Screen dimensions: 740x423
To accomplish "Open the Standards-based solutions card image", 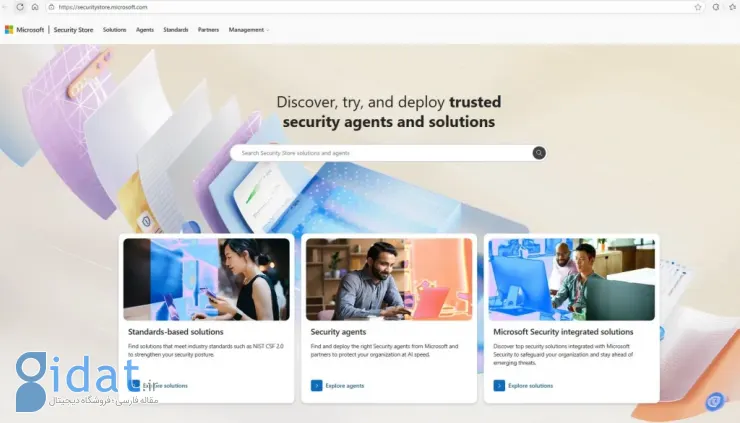I will [x=206, y=279].
